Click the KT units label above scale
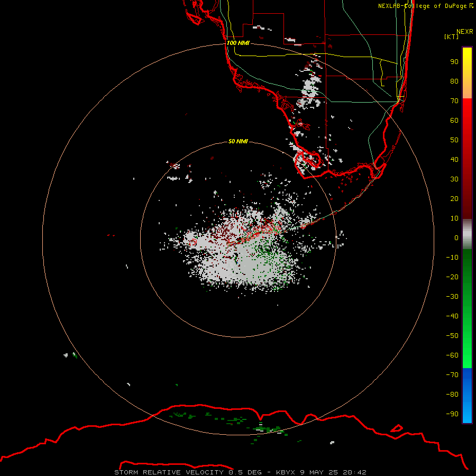Viewport: 476px width, 476px height. (452, 36)
